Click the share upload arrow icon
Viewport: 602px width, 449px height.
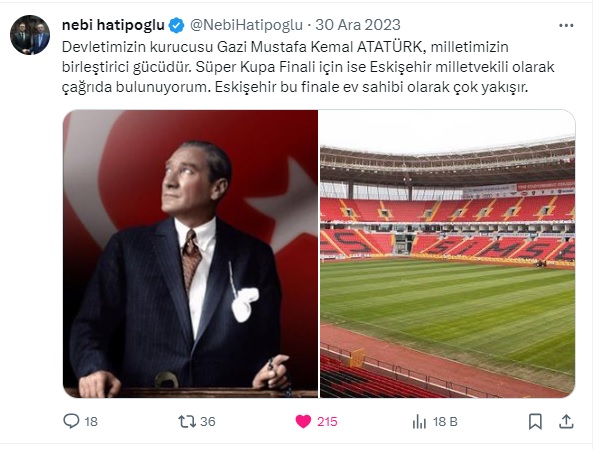[566, 421]
